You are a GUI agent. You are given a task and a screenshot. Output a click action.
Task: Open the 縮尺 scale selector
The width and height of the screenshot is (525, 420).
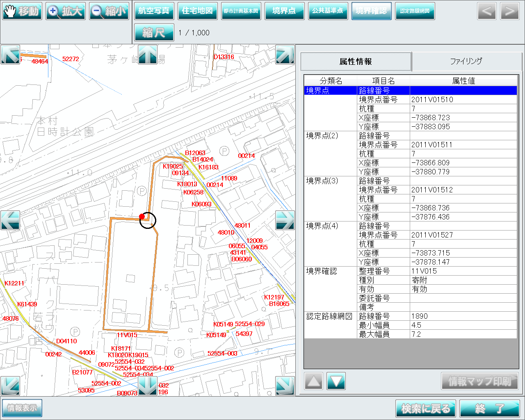pyautogui.click(x=154, y=32)
